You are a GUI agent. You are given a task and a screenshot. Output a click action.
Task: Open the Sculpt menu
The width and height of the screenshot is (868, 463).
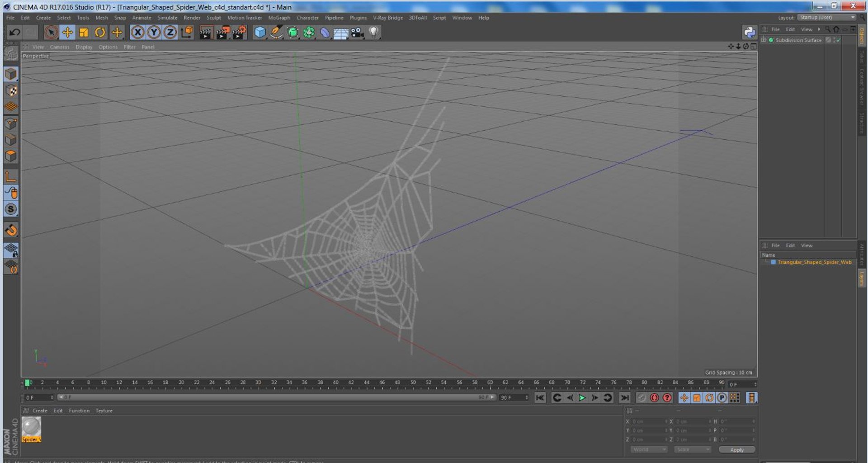214,18
